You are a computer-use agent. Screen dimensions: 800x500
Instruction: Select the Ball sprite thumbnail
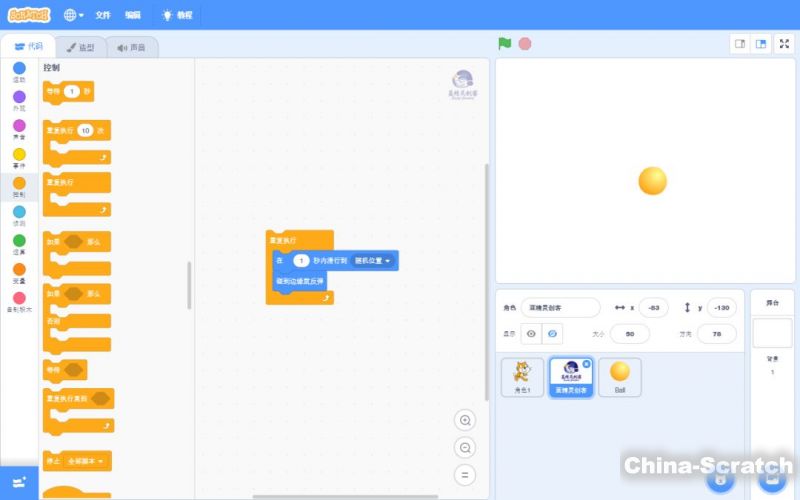620,377
